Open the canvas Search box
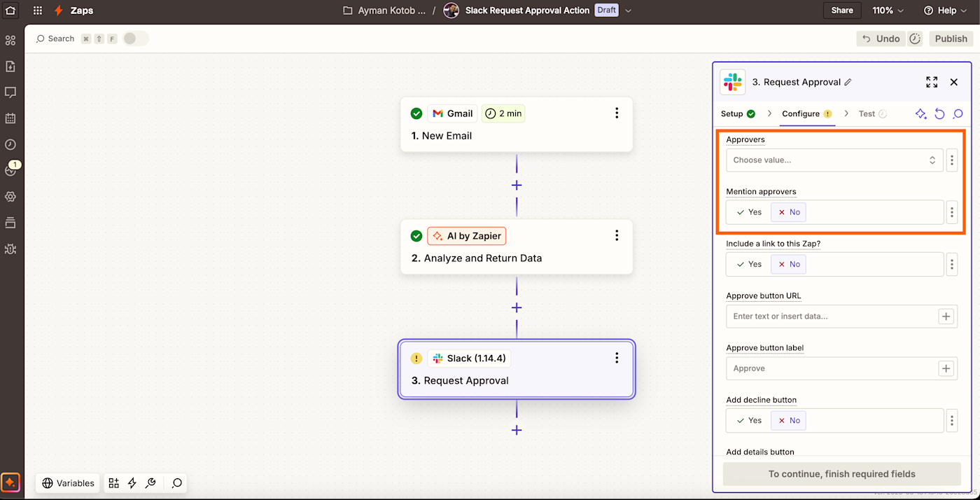 tap(55, 39)
